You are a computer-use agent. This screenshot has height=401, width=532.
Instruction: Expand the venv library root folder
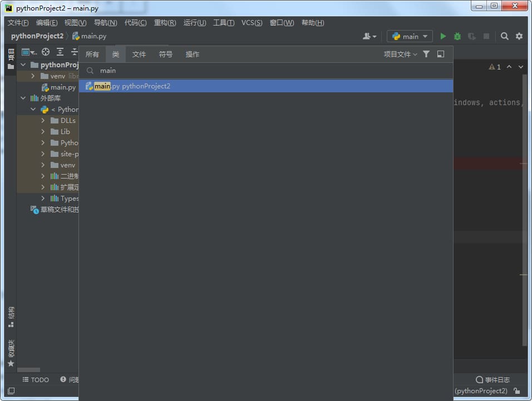[33, 76]
